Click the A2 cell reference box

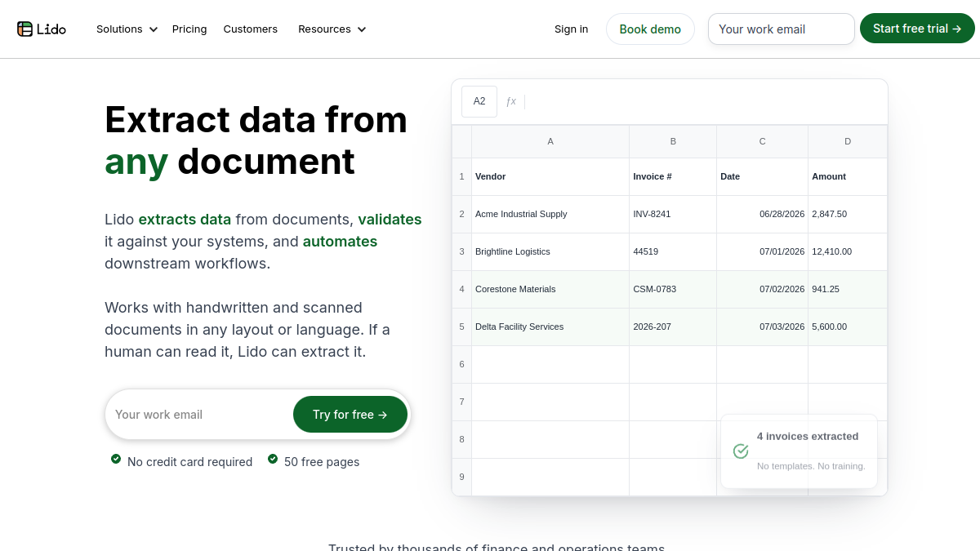tap(479, 101)
